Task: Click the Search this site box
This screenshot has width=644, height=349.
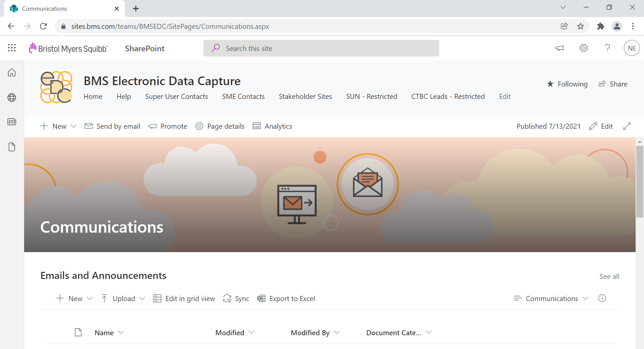Action: pos(321,48)
